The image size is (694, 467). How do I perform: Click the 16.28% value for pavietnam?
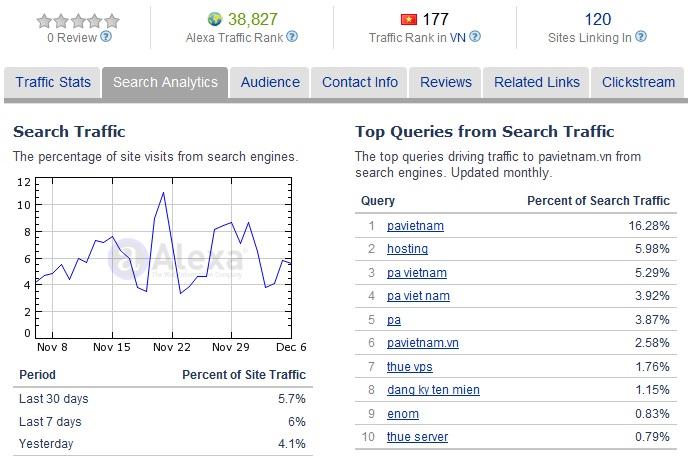(x=649, y=226)
